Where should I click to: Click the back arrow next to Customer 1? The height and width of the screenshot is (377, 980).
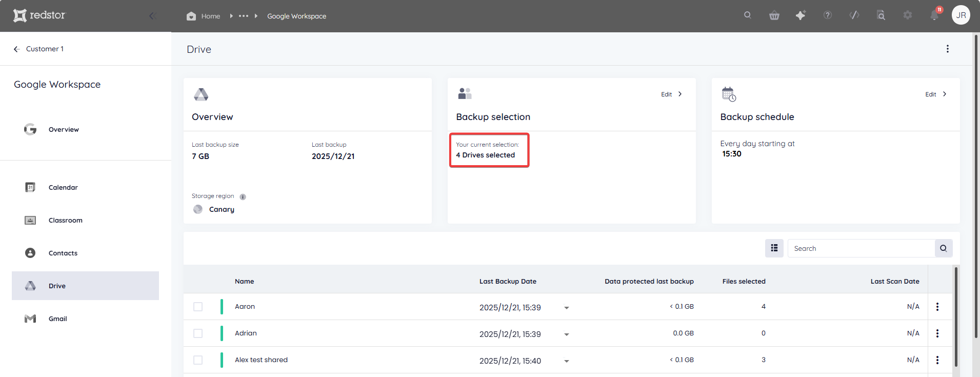click(16, 49)
